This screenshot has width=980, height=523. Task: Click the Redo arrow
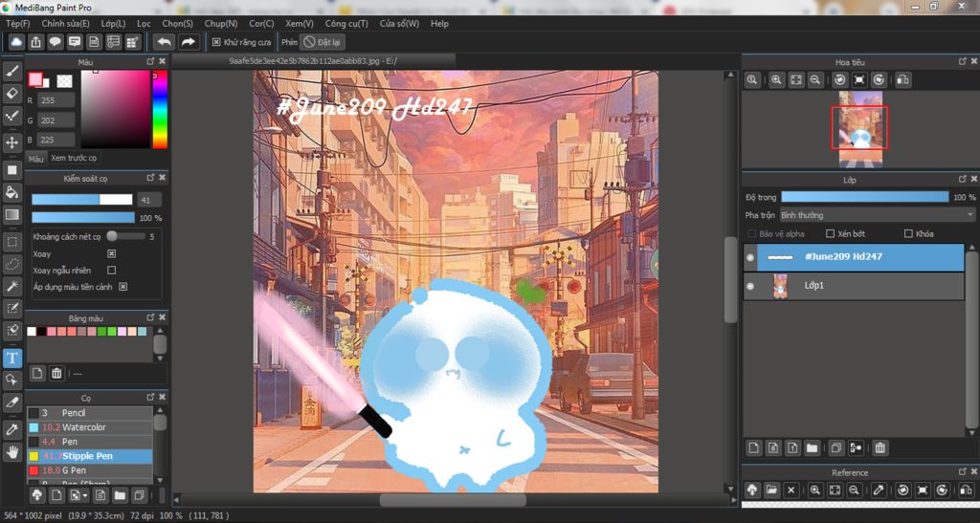pos(189,42)
